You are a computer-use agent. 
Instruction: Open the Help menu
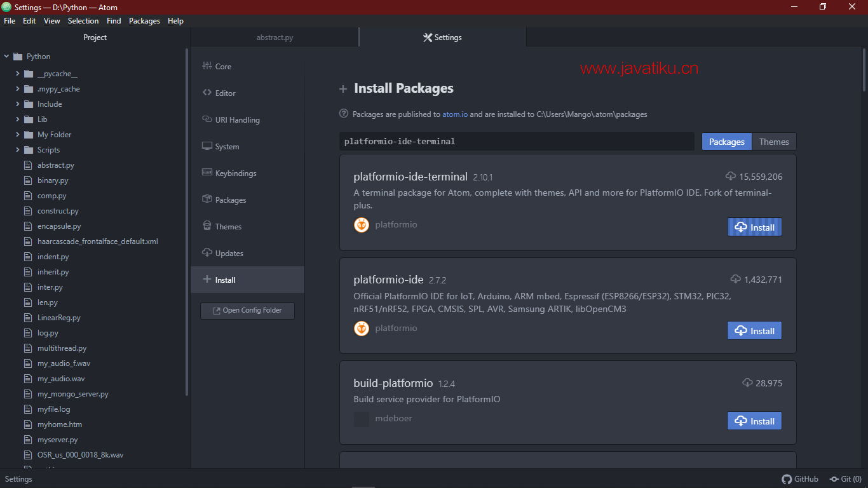175,21
